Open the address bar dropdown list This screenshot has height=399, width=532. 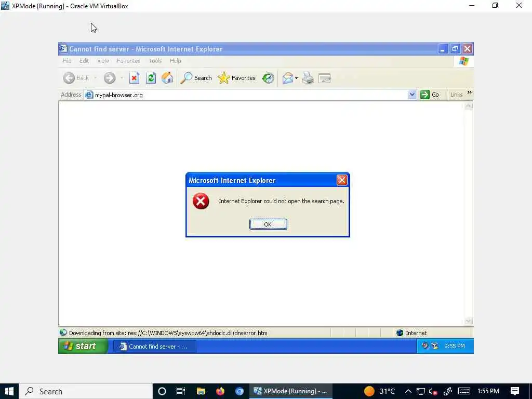(412, 95)
